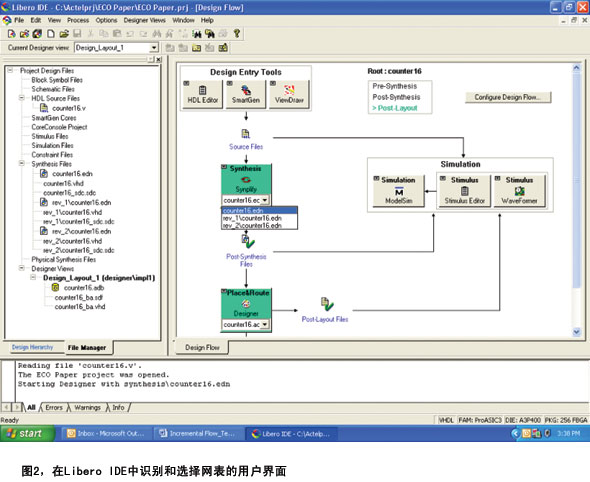The image size is (590, 482).
Task: Collapse the Designer Views node
Action: point(22,268)
